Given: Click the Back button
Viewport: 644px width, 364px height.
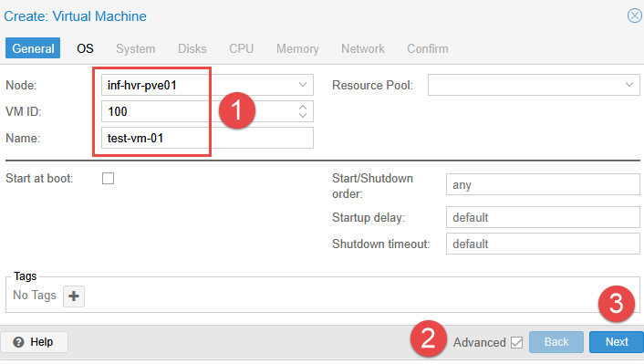Looking at the screenshot, I should 556,342.
